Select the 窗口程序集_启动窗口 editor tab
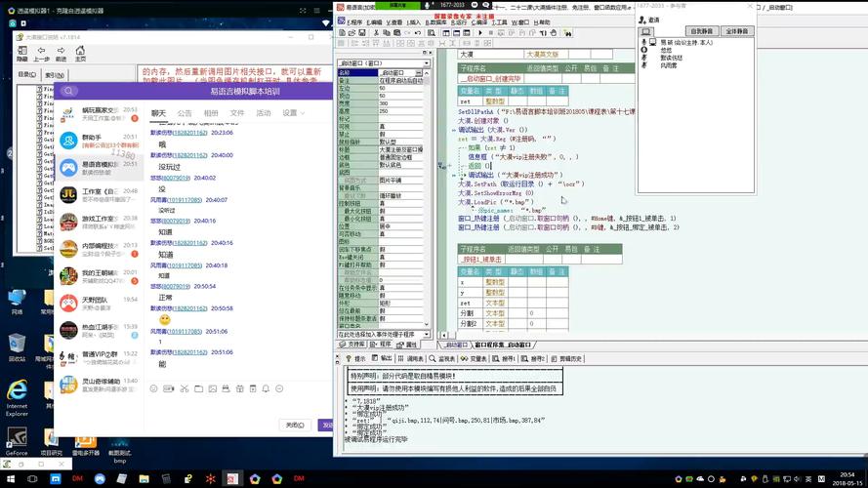This screenshot has height=488, width=868. [503, 345]
